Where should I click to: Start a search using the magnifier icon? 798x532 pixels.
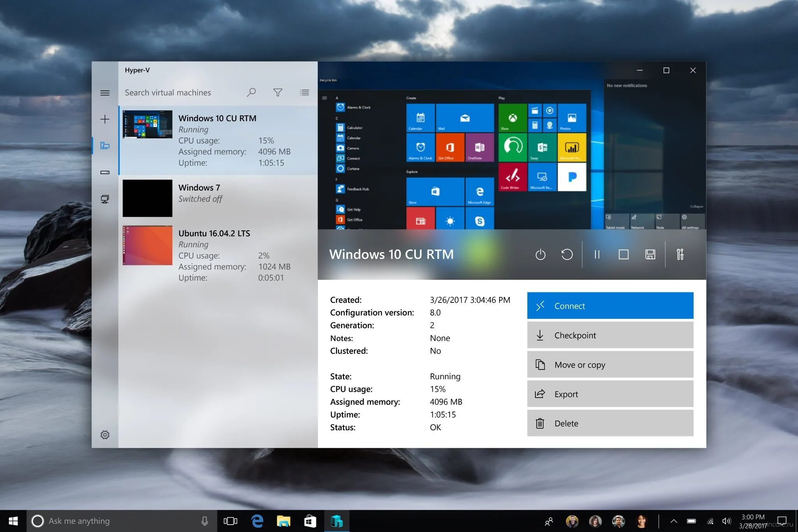[x=251, y=92]
